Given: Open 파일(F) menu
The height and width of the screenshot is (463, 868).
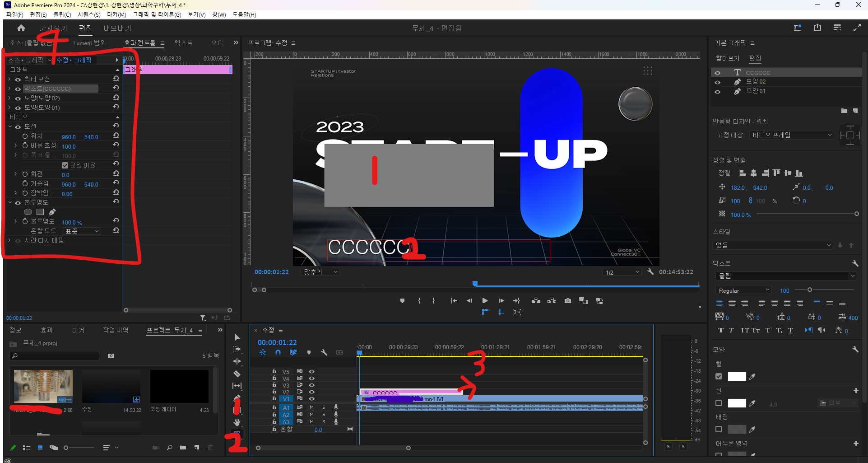Looking at the screenshot, I should click(15, 14).
